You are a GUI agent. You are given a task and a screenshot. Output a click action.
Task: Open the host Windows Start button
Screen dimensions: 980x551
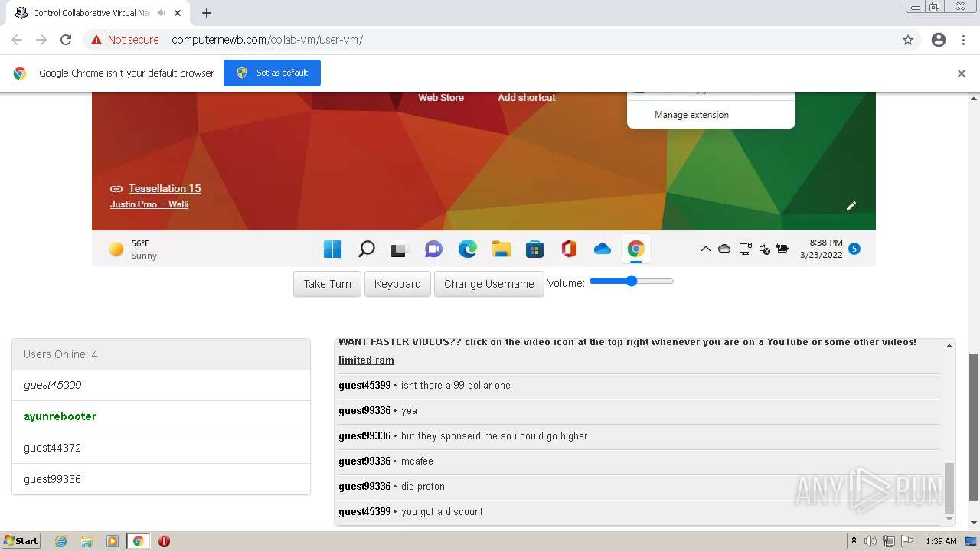tap(21, 541)
